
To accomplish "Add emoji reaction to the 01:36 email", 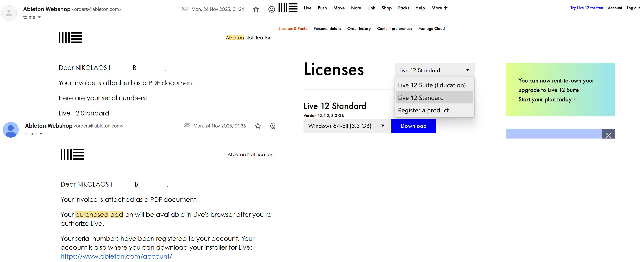I will point(273,126).
